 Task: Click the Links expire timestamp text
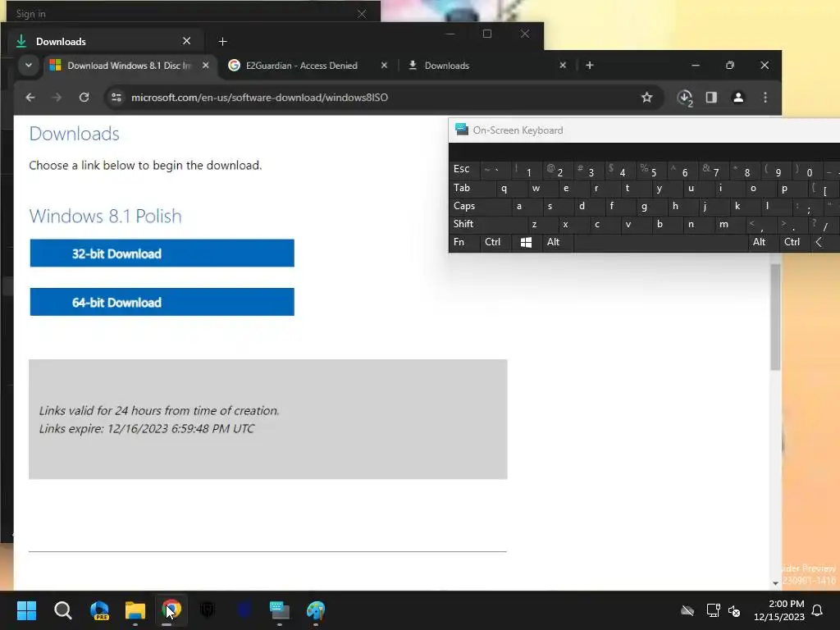pos(147,428)
